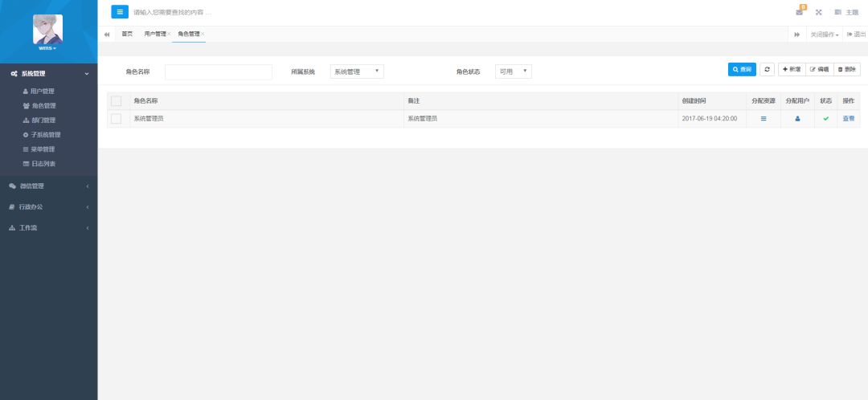The width and height of the screenshot is (868, 400).
Task: Switch to the 首页 tab
Action: pos(127,34)
